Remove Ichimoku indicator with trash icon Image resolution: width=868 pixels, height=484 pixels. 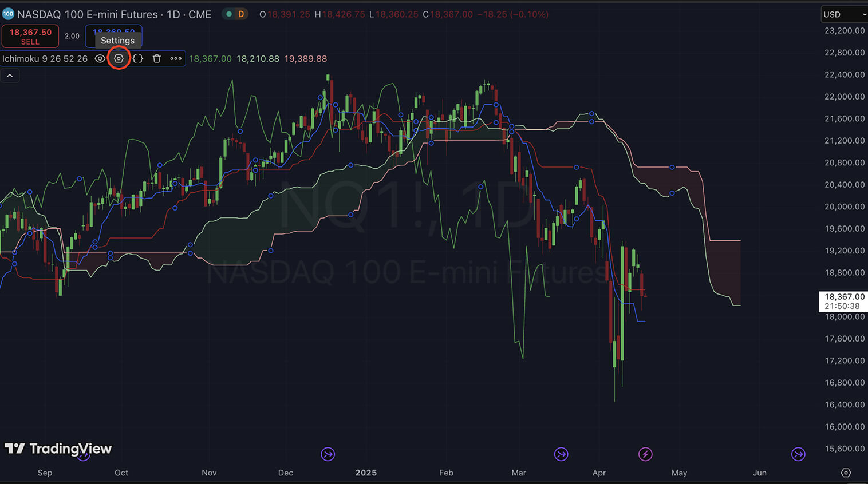157,58
